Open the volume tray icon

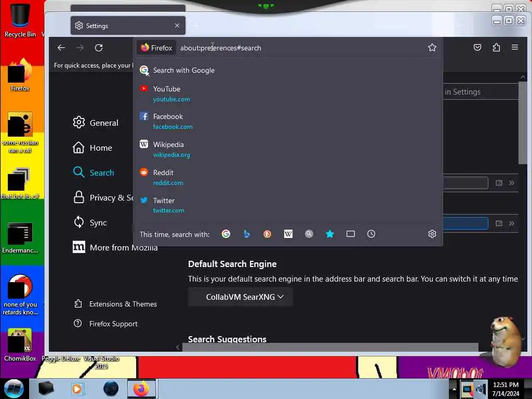tap(482, 390)
